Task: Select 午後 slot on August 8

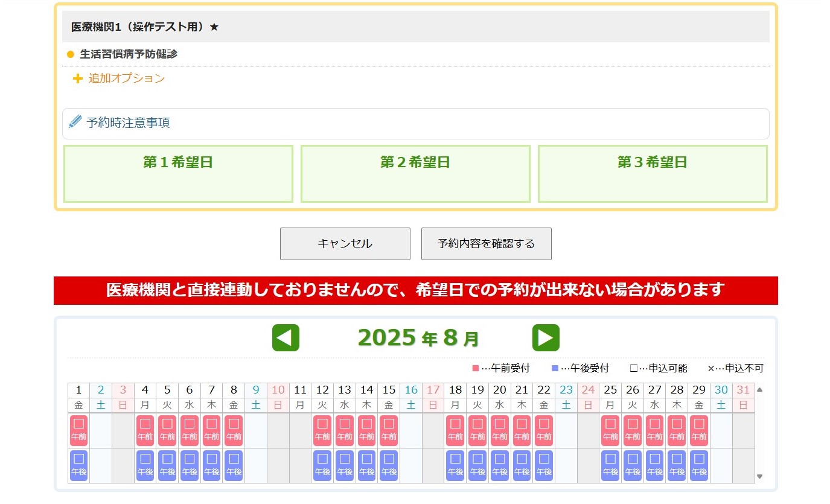Action: (234, 465)
